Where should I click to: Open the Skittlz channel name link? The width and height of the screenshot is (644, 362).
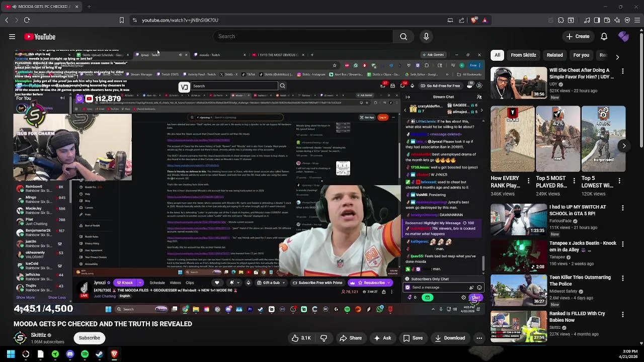click(39, 335)
